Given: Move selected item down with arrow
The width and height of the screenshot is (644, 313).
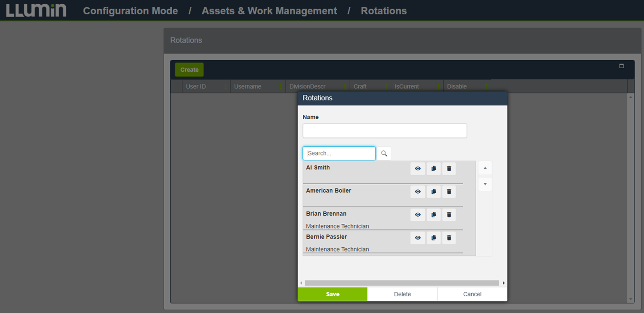Looking at the screenshot, I should click(485, 184).
